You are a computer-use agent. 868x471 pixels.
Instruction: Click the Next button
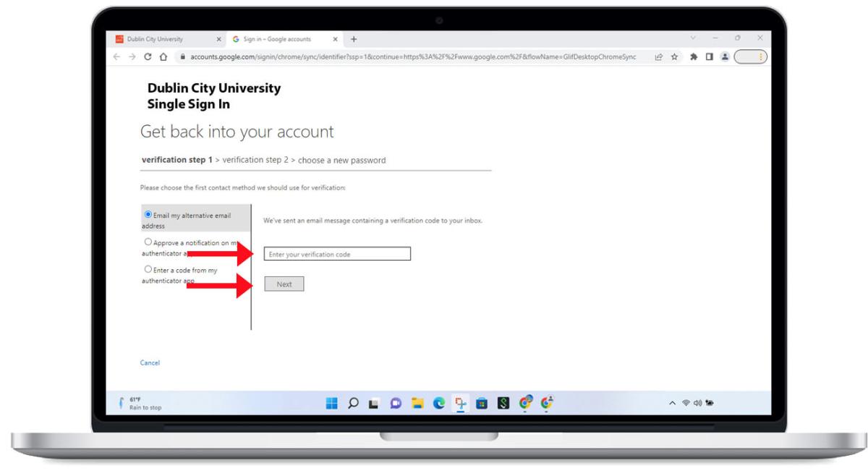[284, 284]
